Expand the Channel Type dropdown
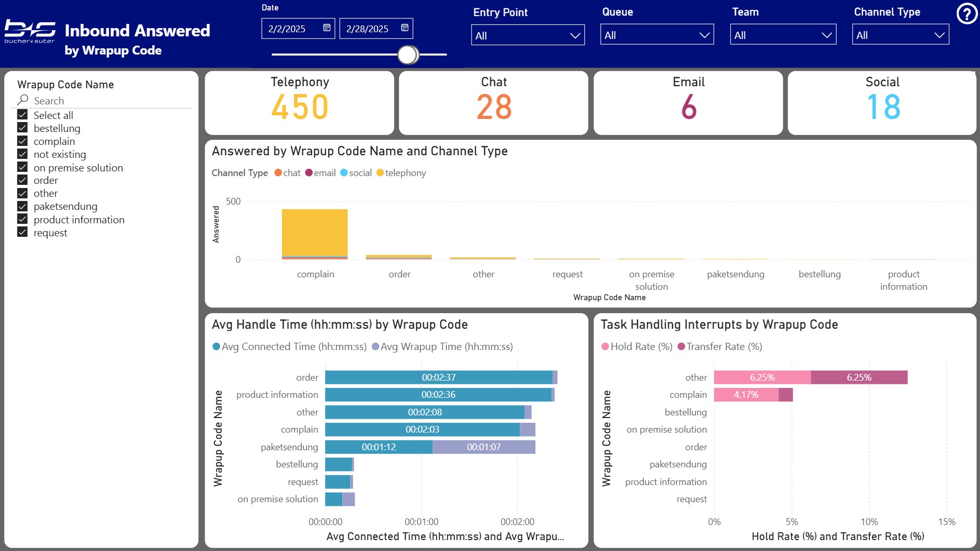 click(x=900, y=35)
